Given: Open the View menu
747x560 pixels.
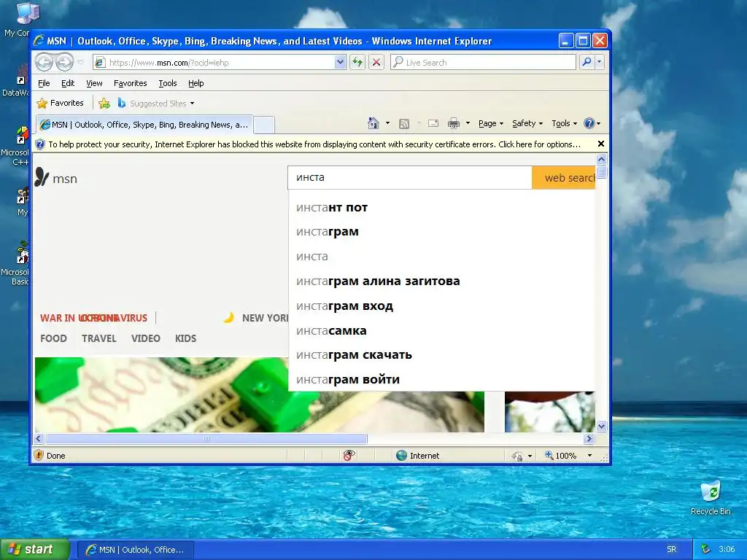Looking at the screenshot, I should (x=94, y=83).
